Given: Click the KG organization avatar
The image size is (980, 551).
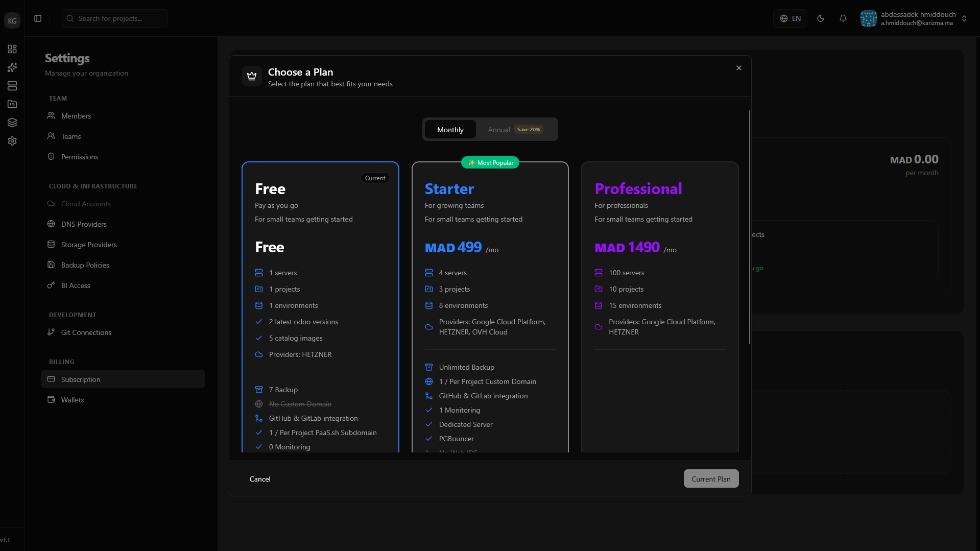Looking at the screenshot, I should [x=12, y=20].
